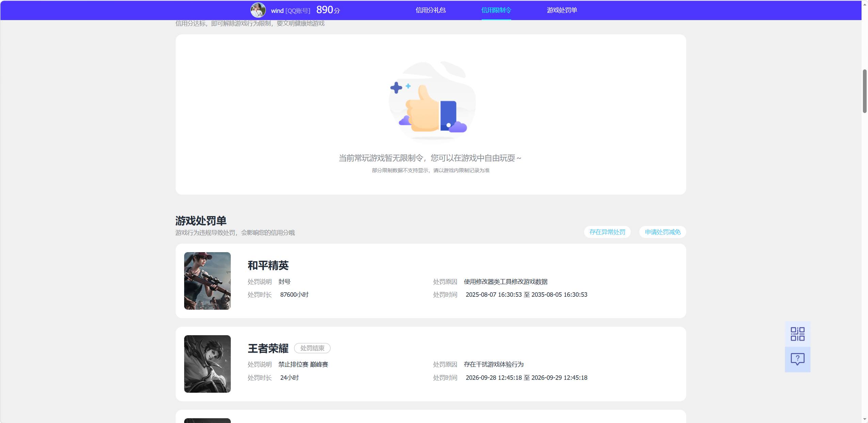The height and width of the screenshot is (423, 868).
Task: Select the partially visible third game thumbnail
Action: tap(207, 421)
